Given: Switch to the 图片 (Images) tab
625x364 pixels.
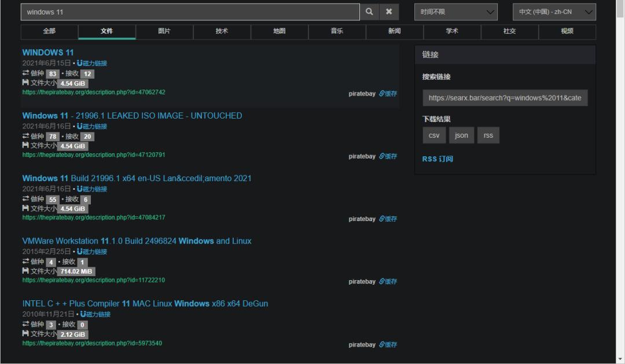Looking at the screenshot, I should [x=164, y=31].
